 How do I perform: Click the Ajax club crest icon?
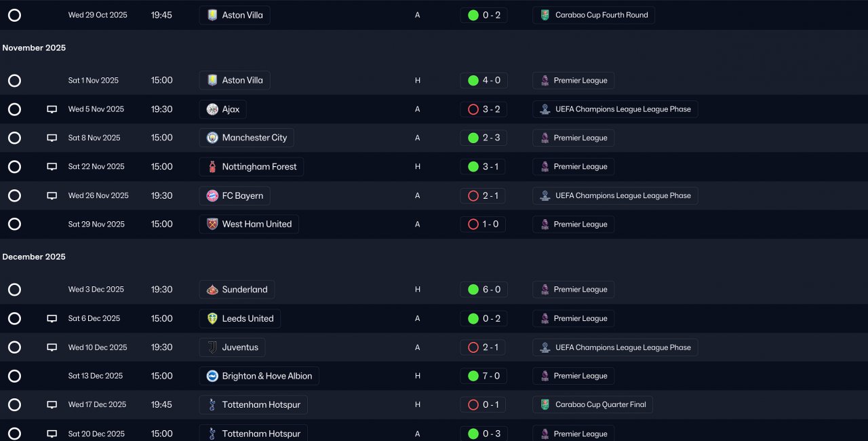pos(212,109)
